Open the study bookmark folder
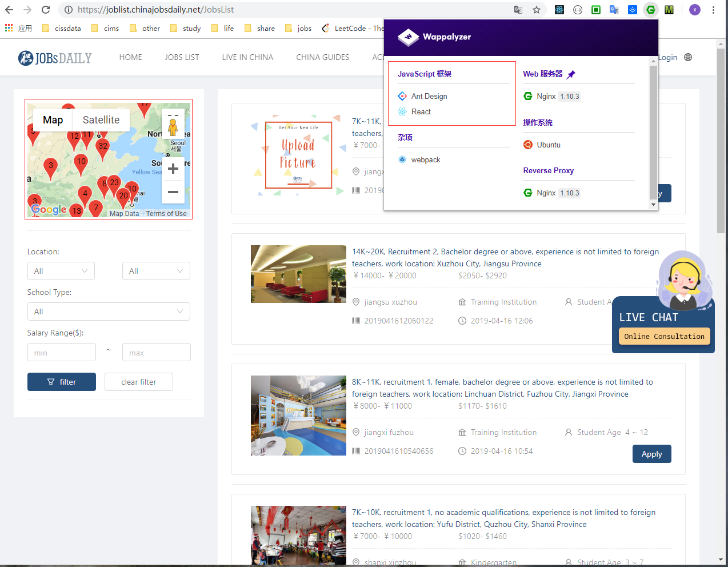 (x=186, y=28)
